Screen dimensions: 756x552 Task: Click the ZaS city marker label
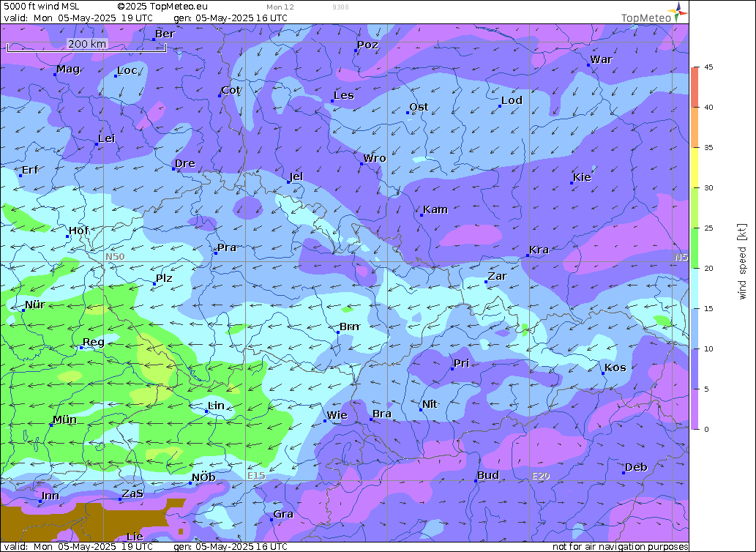pos(132,493)
